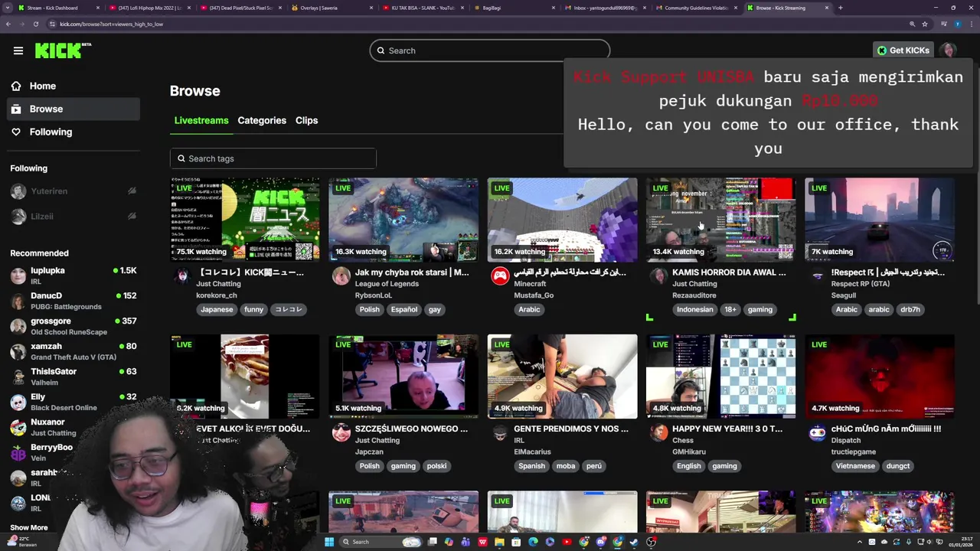
Task: Open xamzah's avatar in Recommended
Action: [18, 352]
